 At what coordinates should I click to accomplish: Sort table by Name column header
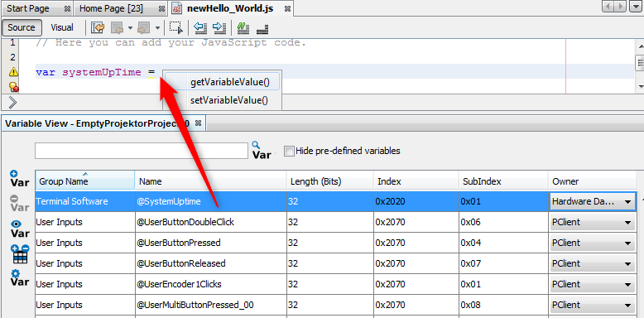pyautogui.click(x=211, y=181)
